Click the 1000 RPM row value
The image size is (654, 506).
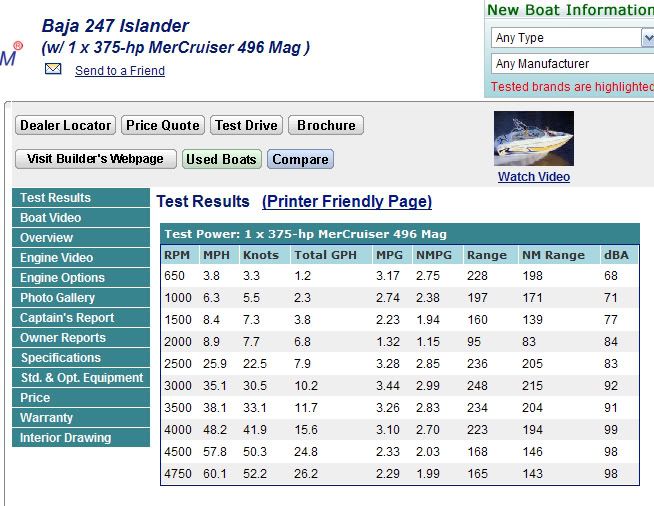(178, 298)
